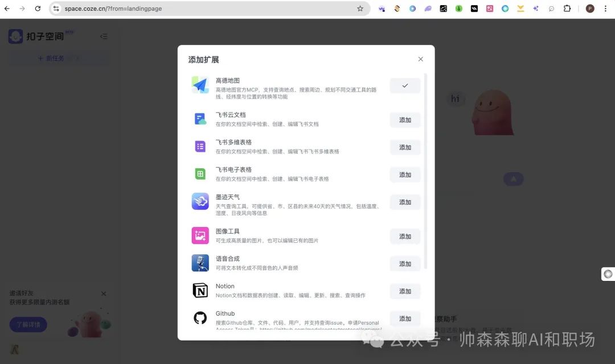Viewport: 615px width, 364px height.
Task: Click the 飞书云文档 document icon
Action: 200,119
